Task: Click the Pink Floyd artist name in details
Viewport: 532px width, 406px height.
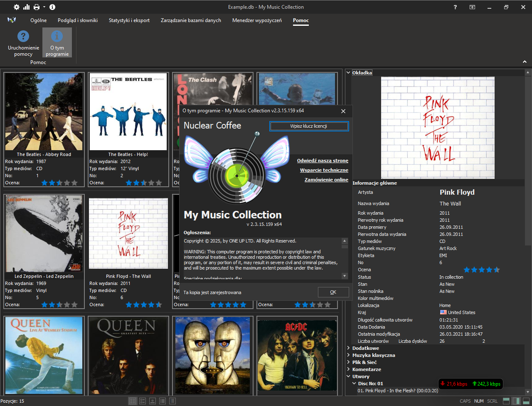Action: 457,192
